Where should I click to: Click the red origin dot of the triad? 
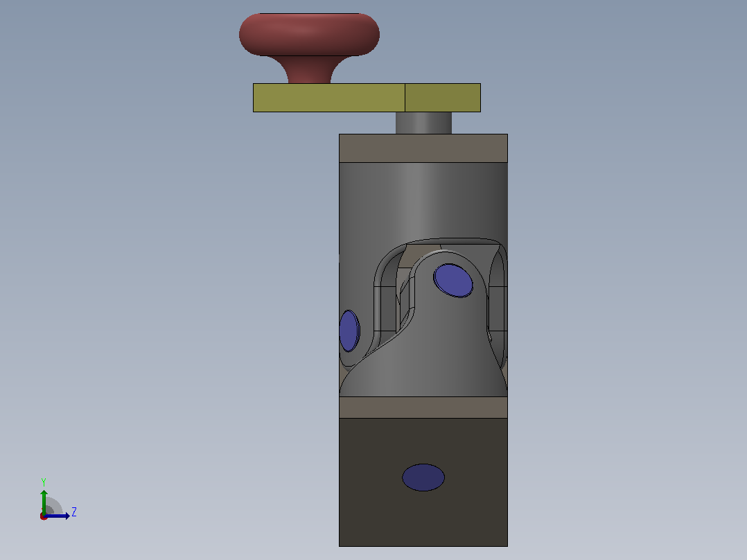(x=44, y=516)
